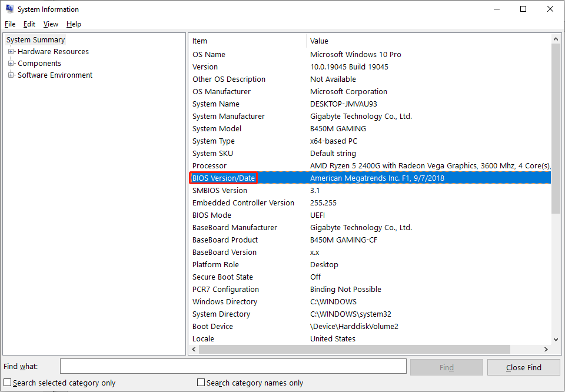The image size is (565, 392).
Task: Click the Find button
Action: [x=446, y=366]
